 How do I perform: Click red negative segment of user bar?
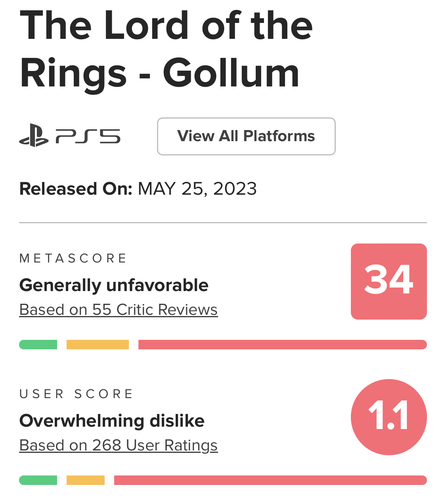pos(270,480)
